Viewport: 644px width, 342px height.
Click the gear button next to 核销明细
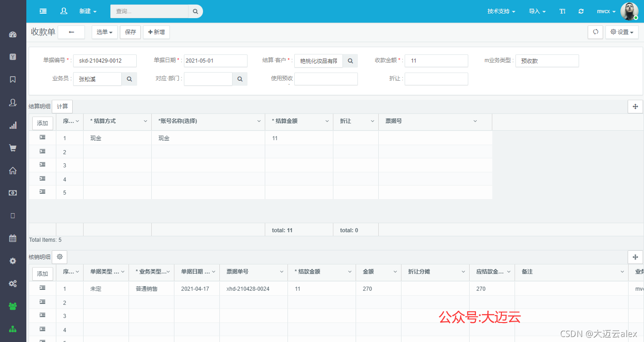[x=59, y=257]
